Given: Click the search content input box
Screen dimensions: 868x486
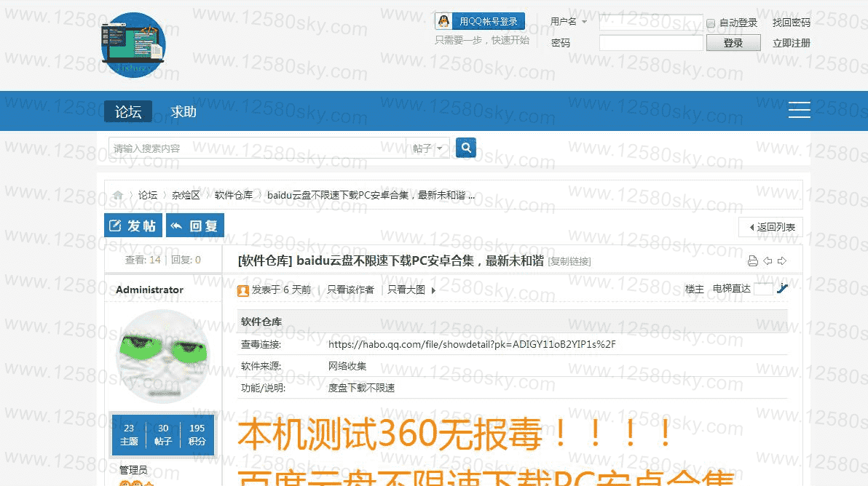Looking at the screenshot, I should click(257, 148).
